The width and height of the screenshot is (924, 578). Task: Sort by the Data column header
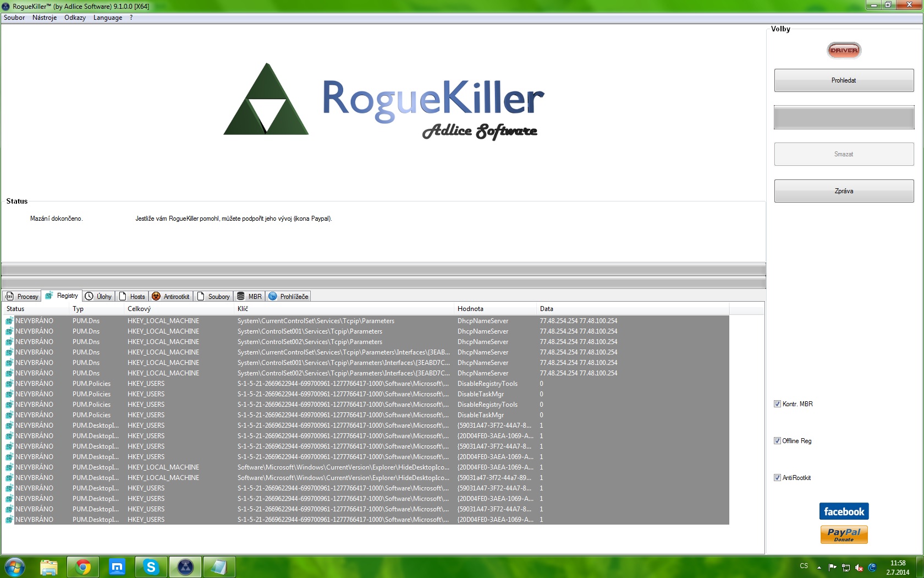632,309
